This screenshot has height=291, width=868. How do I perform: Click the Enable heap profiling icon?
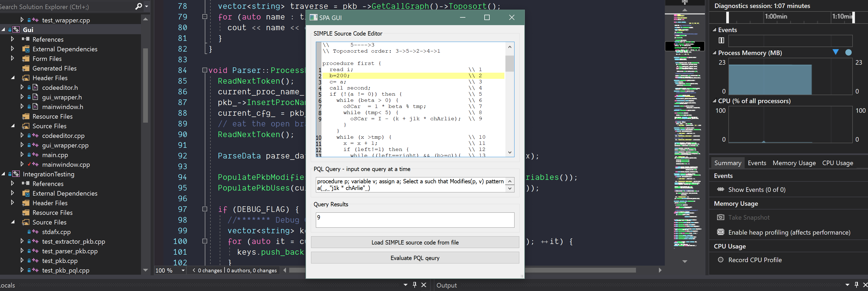coord(720,232)
